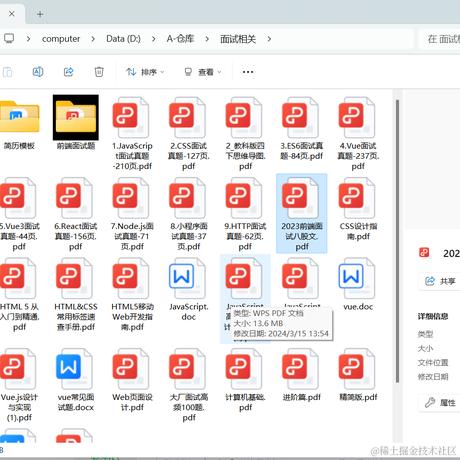Select 2.CSS面试真题-127页.pdf file
Screen dimensions: 460x460
(189, 133)
